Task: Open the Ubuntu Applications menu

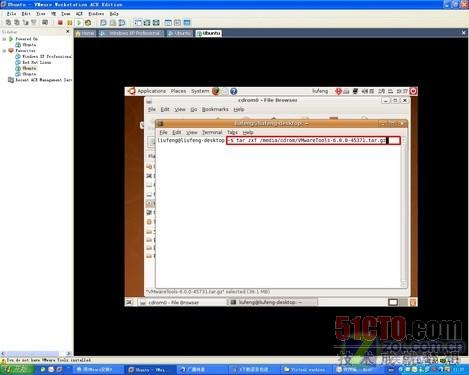Action: pos(151,91)
